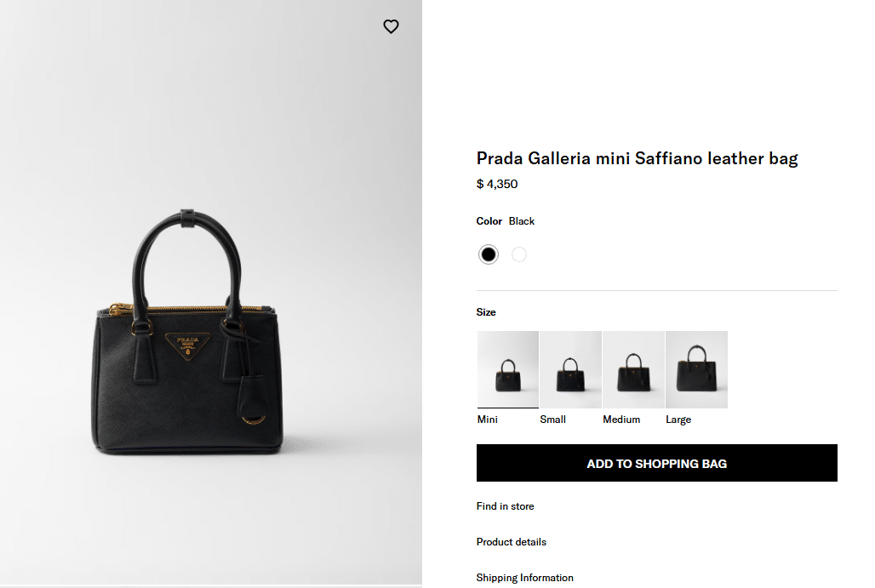The image size is (875, 588).
Task: Click the "Large" text label under thumbnails
Action: pyautogui.click(x=678, y=420)
